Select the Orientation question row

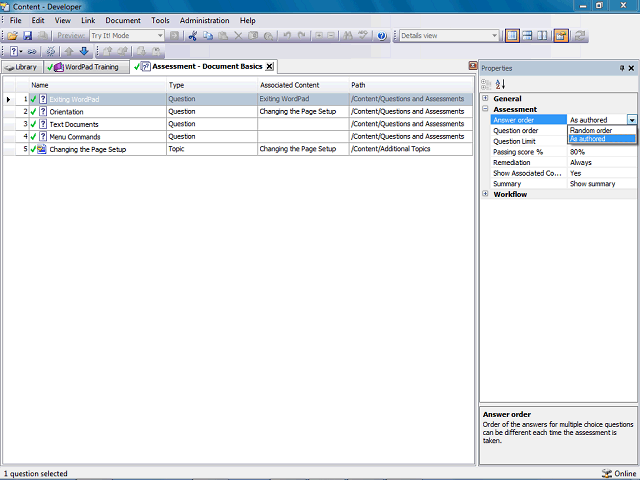click(238, 111)
